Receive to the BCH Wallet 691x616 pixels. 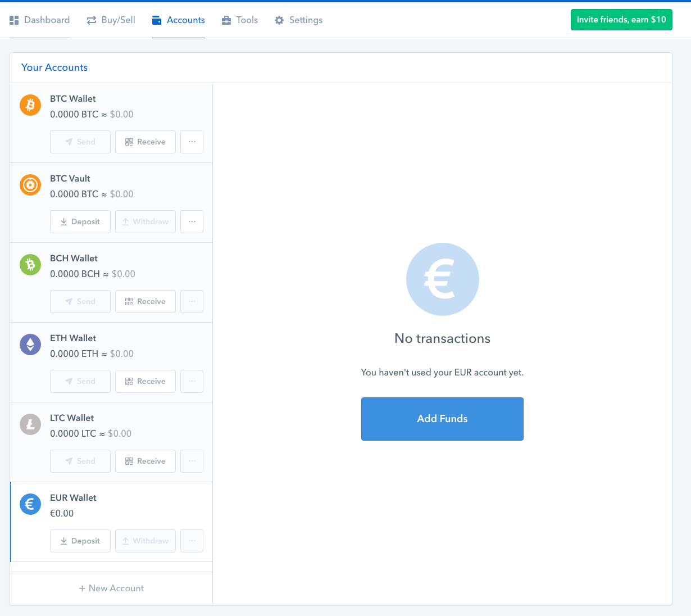click(146, 302)
